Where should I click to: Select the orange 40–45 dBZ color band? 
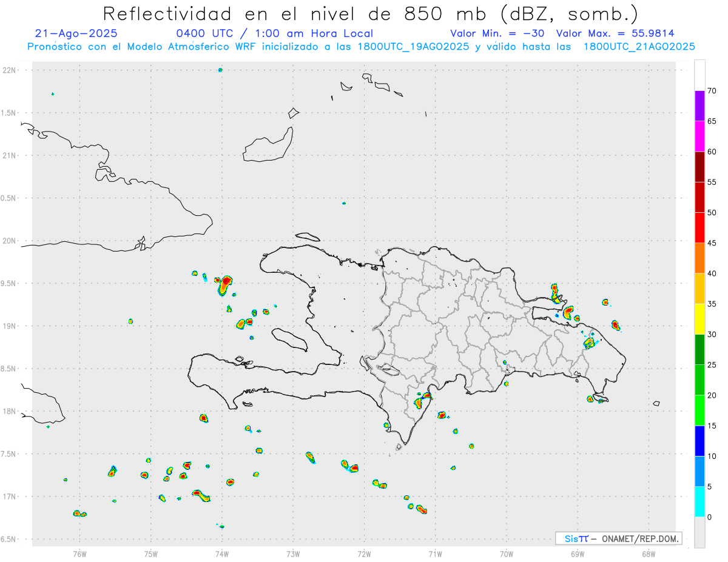(x=699, y=258)
